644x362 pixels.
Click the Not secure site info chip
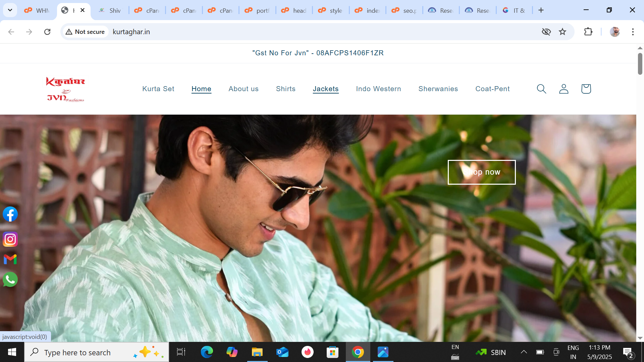pyautogui.click(x=85, y=32)
